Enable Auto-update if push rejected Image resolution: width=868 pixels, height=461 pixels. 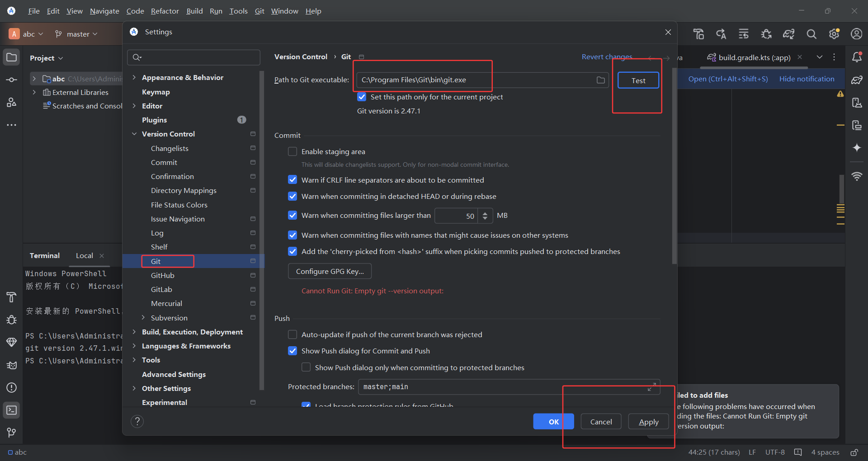click(292, 334)
